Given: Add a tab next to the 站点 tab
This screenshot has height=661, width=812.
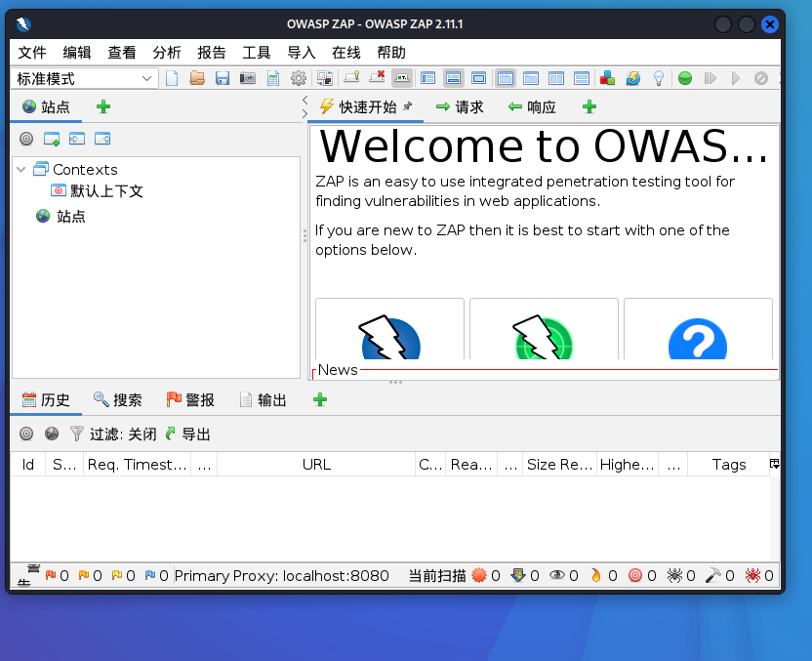Looking at the screenshot, I should pos(103,107).
